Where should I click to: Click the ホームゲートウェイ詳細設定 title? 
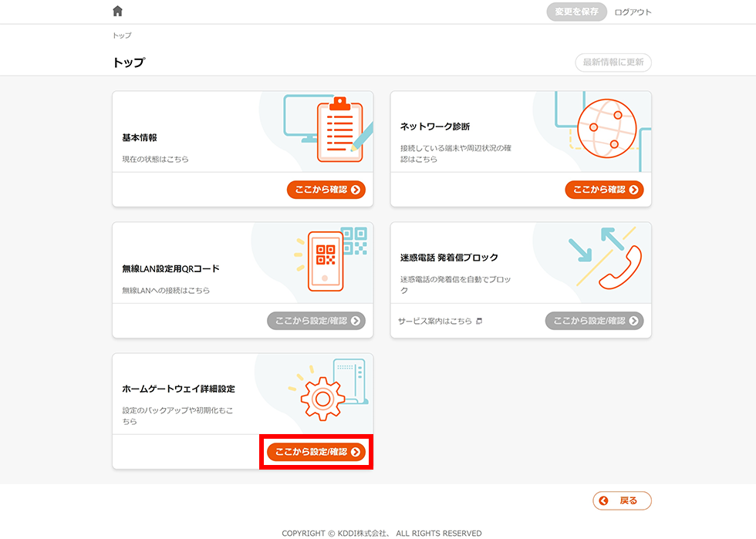pos(178,389)
